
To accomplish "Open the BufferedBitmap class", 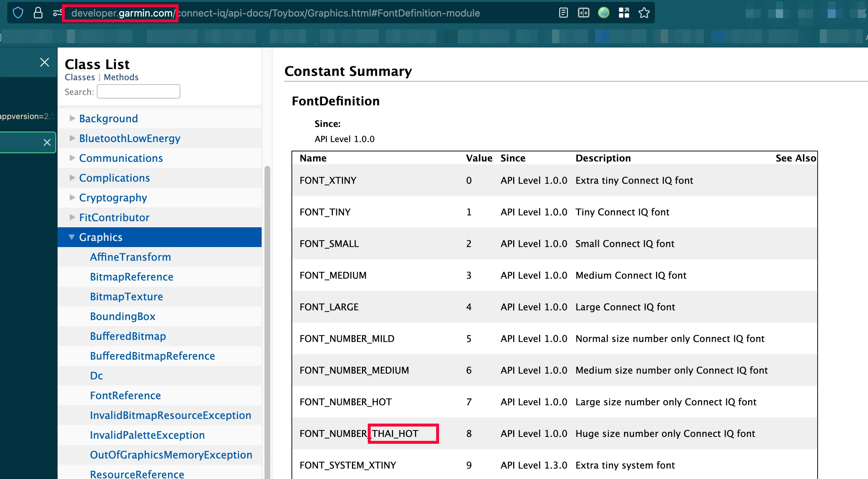I will (128, 336).
